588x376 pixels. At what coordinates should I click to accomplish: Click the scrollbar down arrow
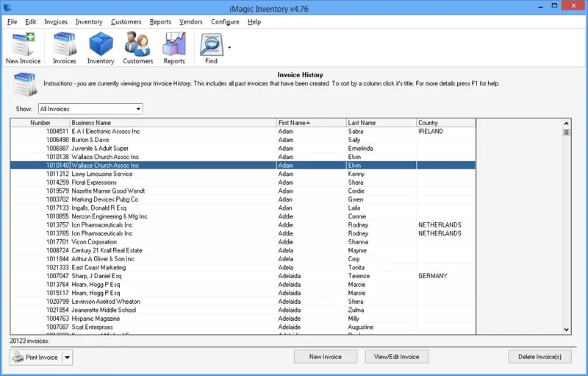click(566, 330)
